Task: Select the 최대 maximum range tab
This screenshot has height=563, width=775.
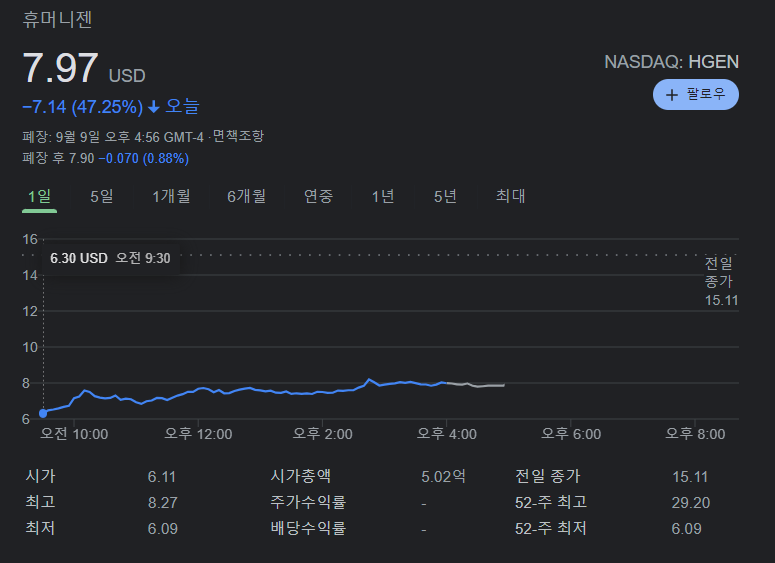Action: (511, 197)
